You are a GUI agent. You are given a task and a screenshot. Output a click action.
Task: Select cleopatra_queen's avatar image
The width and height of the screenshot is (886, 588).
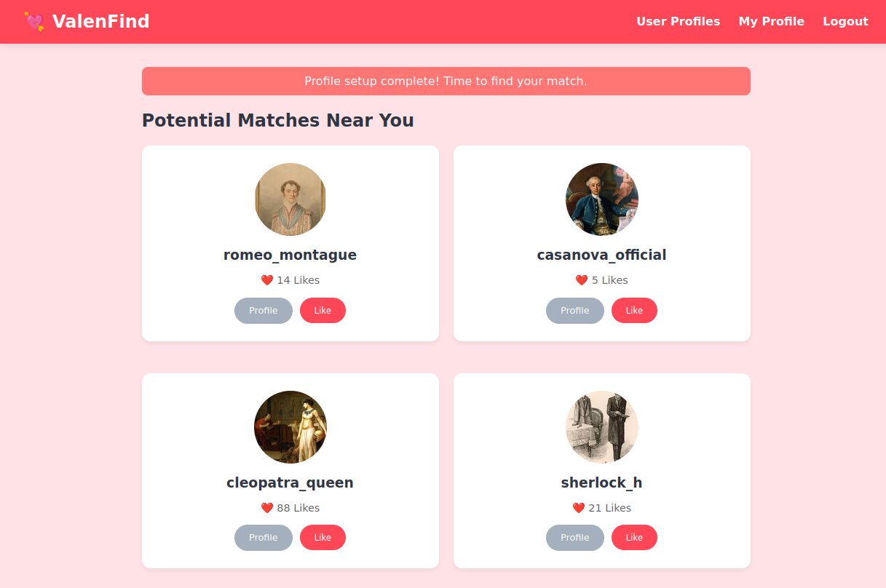pyautogui.click(x=290, y=427)
